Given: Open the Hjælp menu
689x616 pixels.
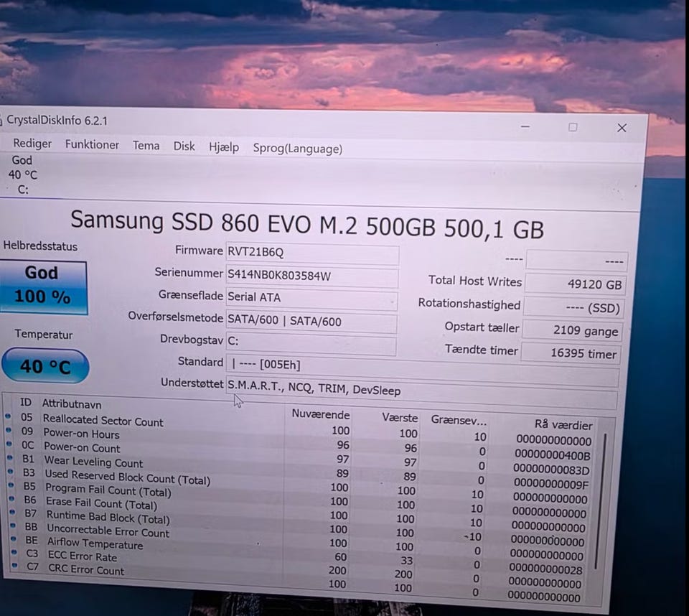Looking at the screenshot, I should (x=224, y=147).
